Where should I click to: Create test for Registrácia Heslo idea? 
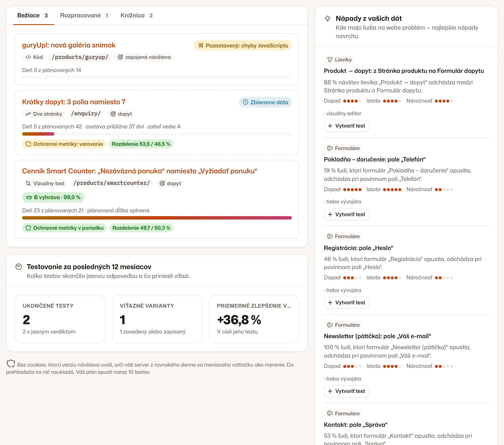pyautogui.click(x=346, y=302)
